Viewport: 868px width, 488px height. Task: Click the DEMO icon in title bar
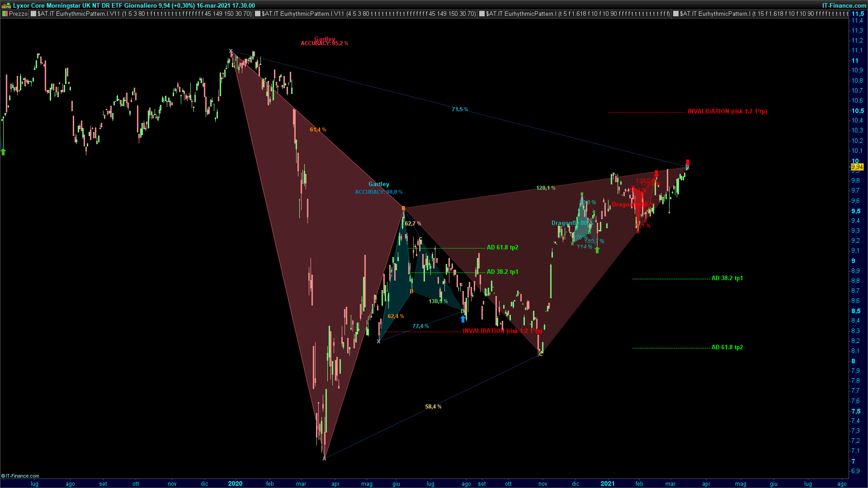click(x=6, y=5)
